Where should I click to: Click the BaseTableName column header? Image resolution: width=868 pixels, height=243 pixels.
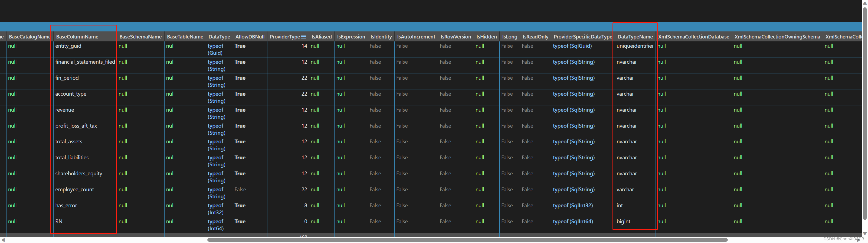185,37
